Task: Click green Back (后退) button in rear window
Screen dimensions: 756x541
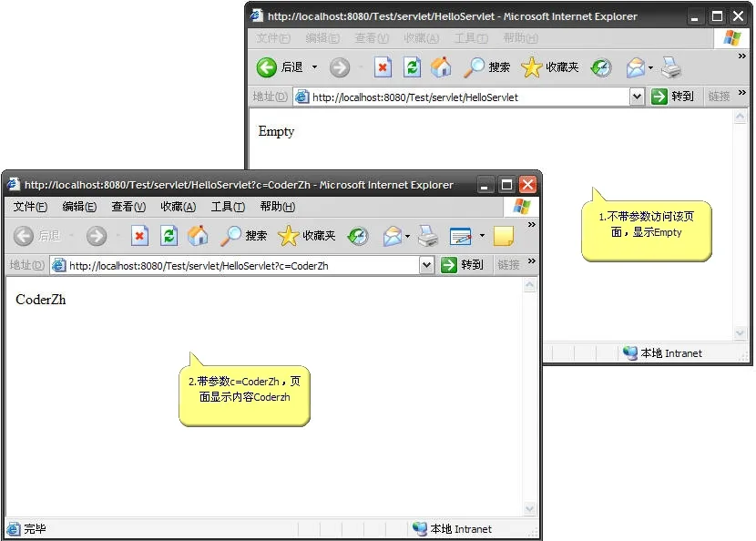Action: point(279,67)
